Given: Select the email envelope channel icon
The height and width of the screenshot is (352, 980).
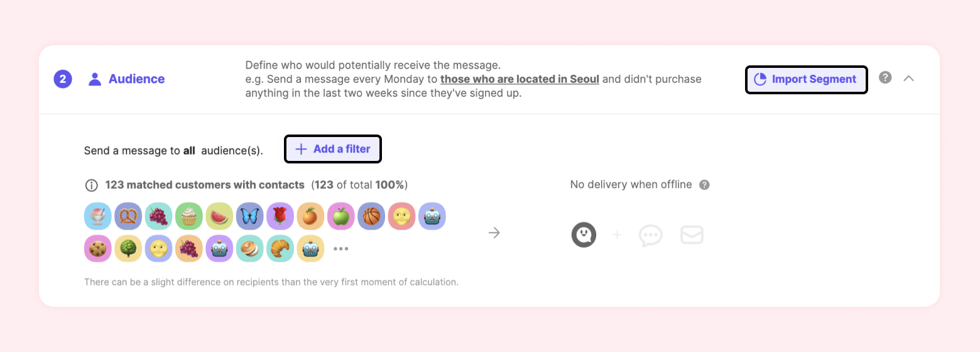Looking at the screenshot, I should click(x=692, y=236).
